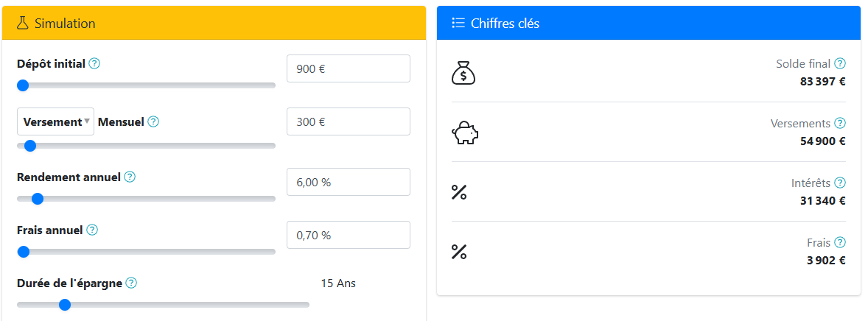Click the Versements help icon in Chiffres clés
Image resolution: width=868 pixels, height=321 pixels.
pos(840,123)
